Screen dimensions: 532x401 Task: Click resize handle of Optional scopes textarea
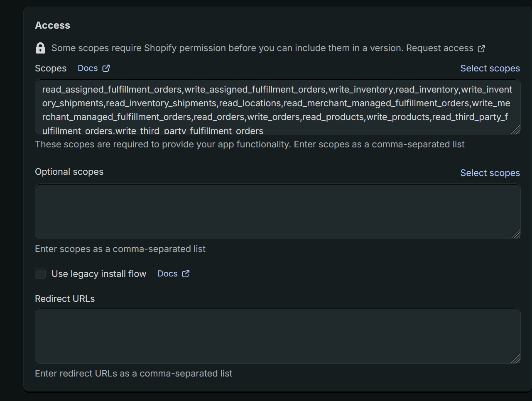coord(515,235)
